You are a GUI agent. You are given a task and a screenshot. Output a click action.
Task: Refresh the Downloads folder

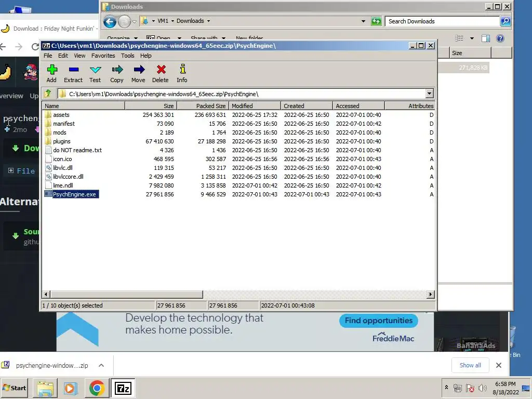376,21
